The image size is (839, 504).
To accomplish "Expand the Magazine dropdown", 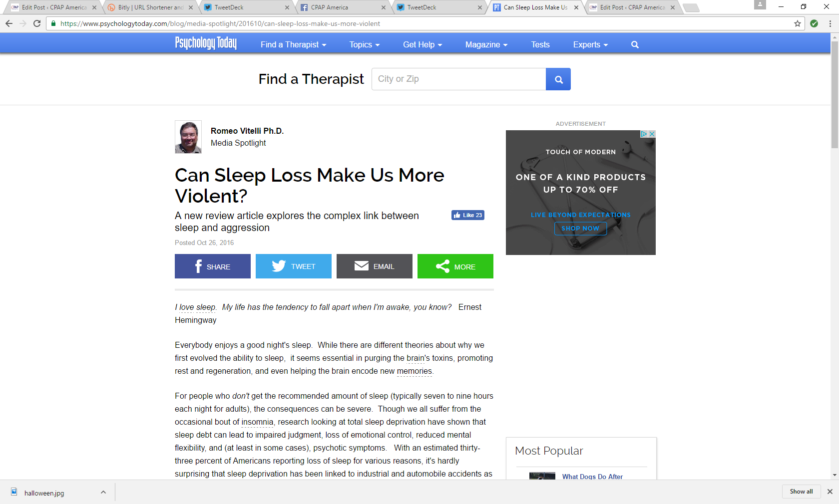I will coord(486,44).
